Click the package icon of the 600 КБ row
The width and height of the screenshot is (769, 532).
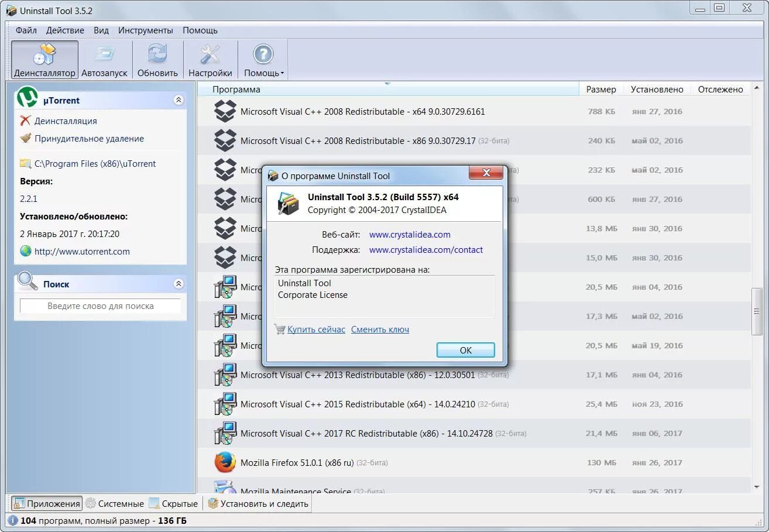tap(225, 199)
